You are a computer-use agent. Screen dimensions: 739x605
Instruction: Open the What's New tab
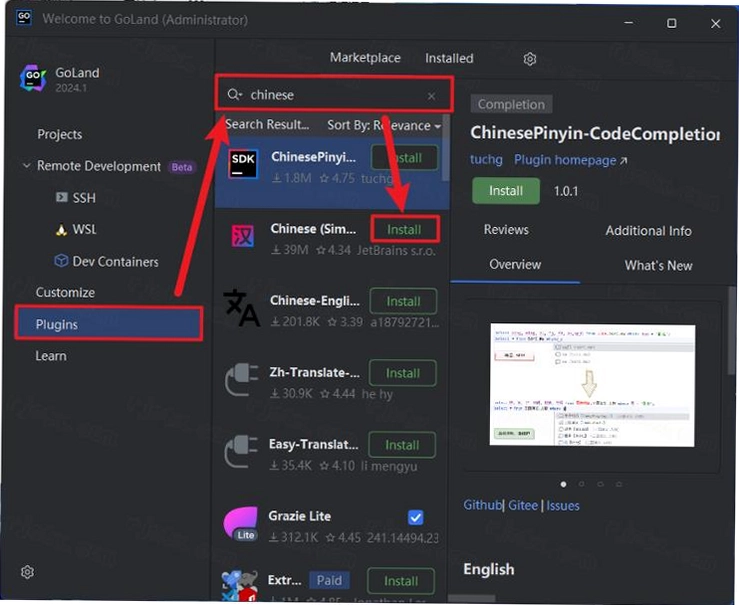point(658,266)
